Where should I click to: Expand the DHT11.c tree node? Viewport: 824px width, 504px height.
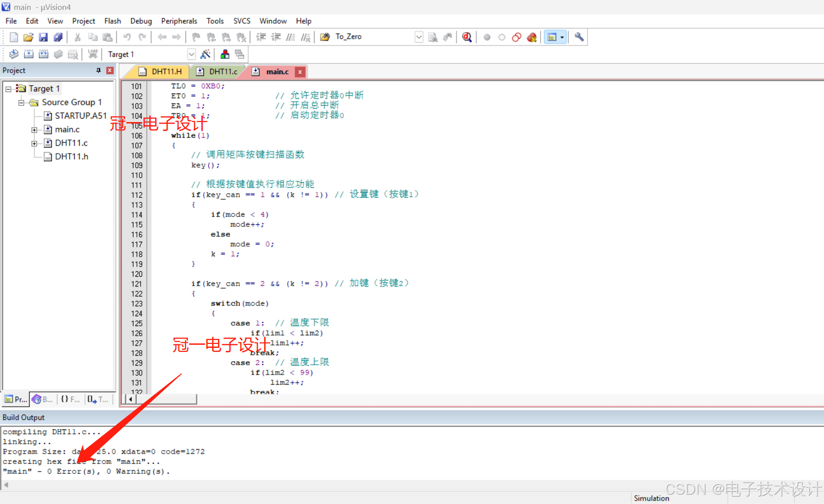coord(34,143)
